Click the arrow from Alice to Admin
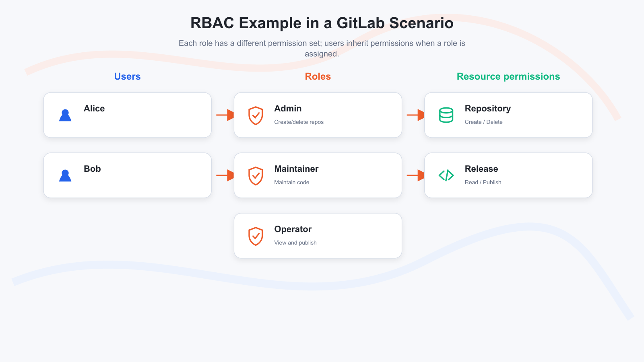 pyautogui.click(x=225, y=115)
